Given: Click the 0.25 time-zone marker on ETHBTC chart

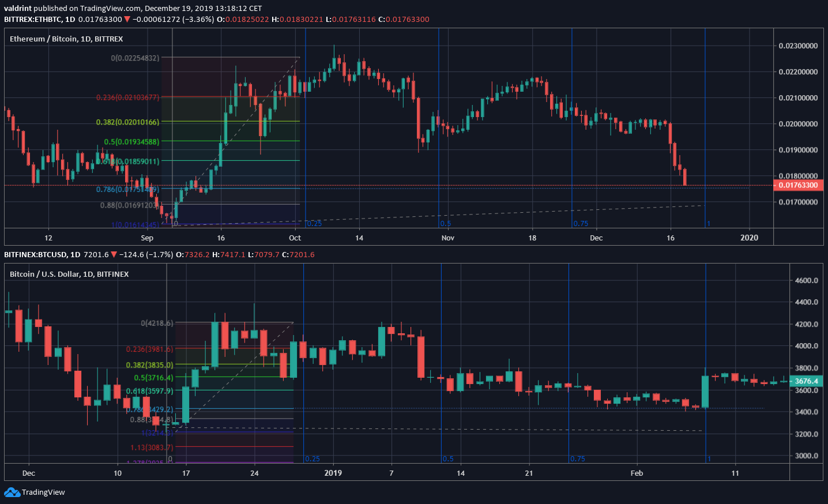Looking at the screenshot, I should click(314, 224).
